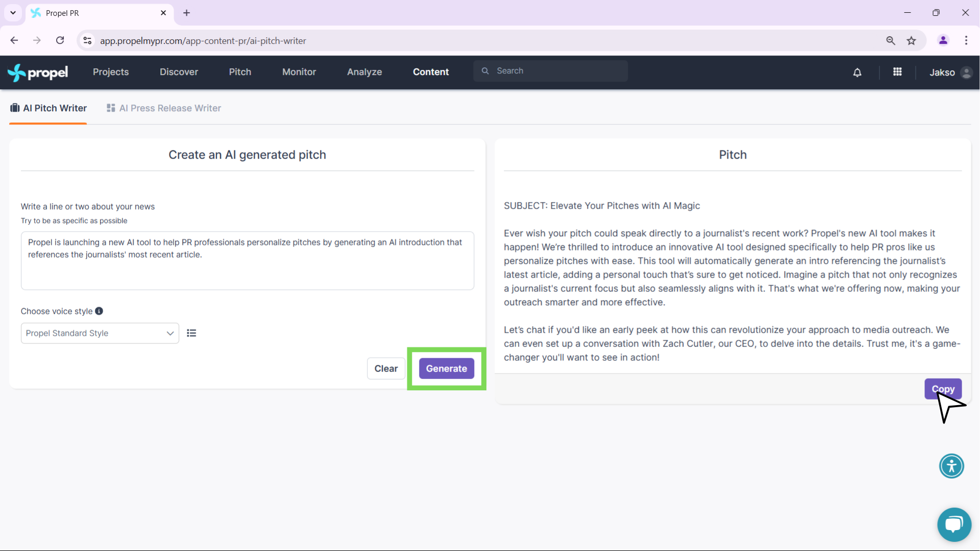Open the Content menu
The height and width of the screenshot is (551, 980).
click(x=431, y=72)
